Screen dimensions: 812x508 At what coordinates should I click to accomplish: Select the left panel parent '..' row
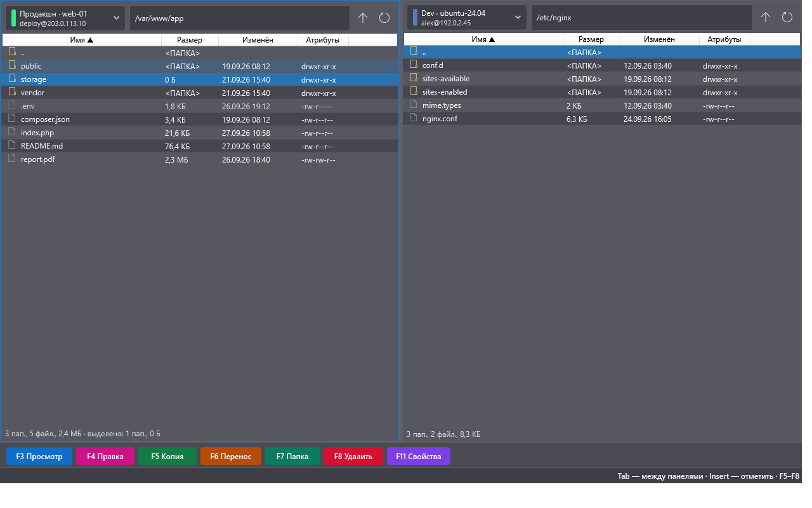[200, 53]
